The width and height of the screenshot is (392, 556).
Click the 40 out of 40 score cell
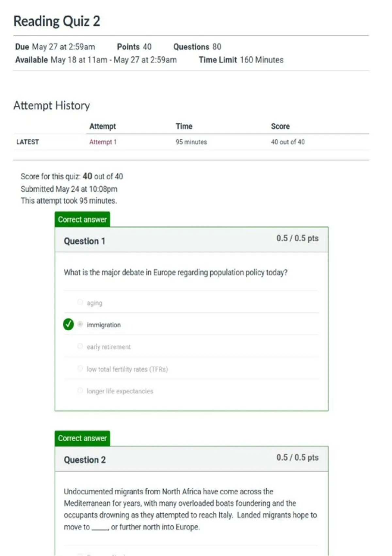[288, 142]
